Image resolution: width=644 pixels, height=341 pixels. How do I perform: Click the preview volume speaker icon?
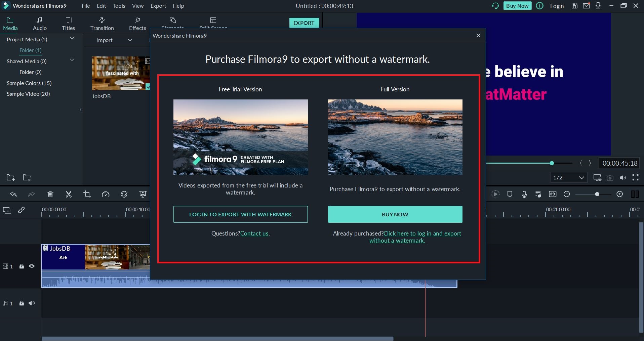tap(623, 178)
